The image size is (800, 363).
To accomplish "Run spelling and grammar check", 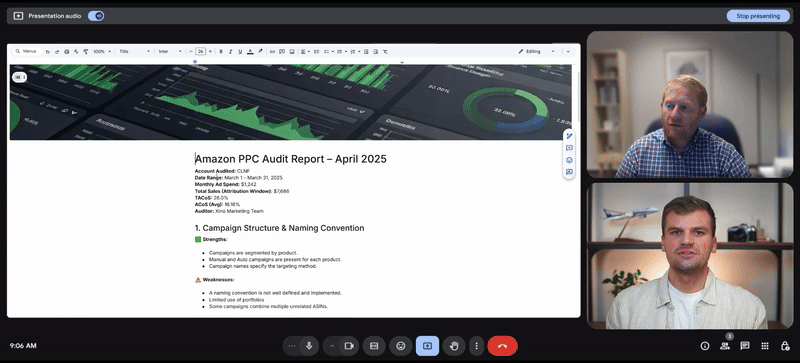I will click(76, 52).
